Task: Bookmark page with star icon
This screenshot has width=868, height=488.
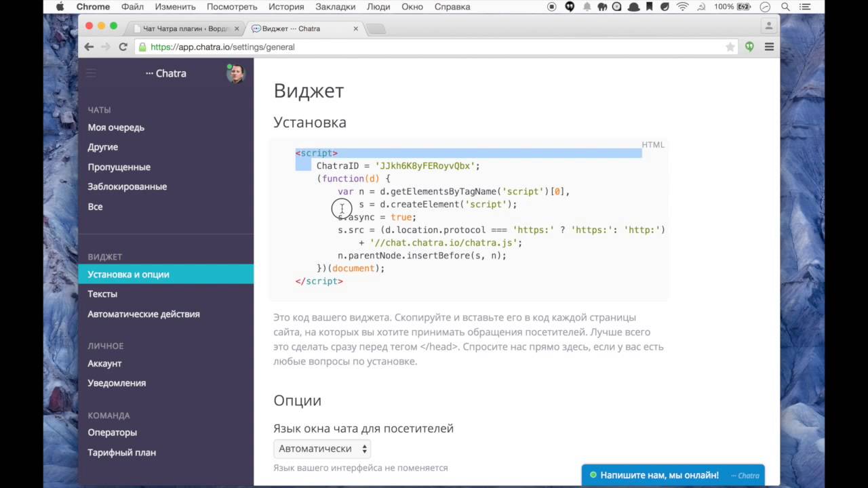Action: click(730, 47)
